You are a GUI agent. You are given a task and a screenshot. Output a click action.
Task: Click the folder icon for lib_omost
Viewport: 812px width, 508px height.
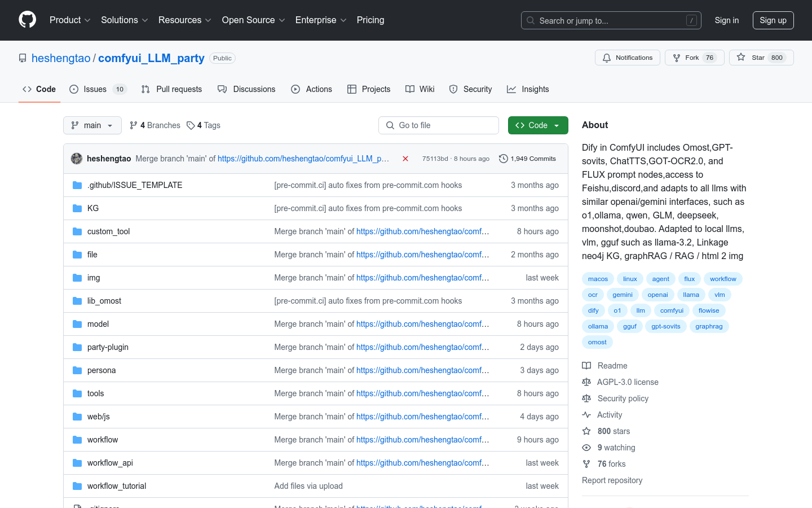pyautogui.click(x=77, y=301)
